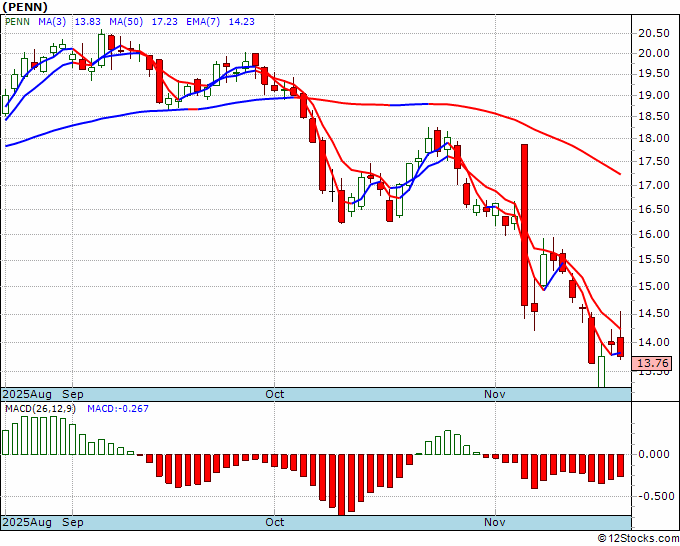680x546 pixels.
Task: Click the 14.00 price axis label
Action: [654, 342]
